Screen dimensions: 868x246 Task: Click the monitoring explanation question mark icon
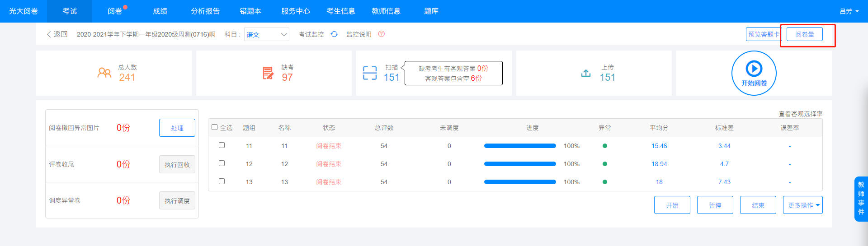(x=382, y=34)
